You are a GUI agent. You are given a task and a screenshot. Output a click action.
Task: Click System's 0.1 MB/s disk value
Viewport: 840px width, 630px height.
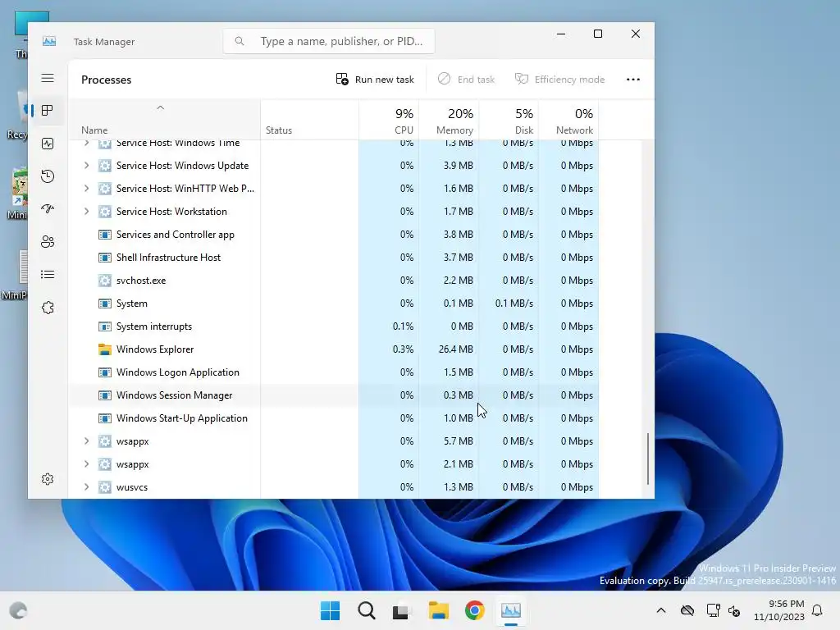(x=514, y=304)
